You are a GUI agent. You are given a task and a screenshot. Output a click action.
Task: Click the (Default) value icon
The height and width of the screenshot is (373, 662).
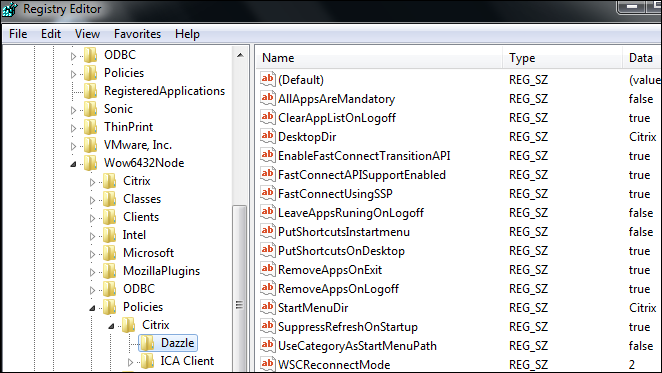pyautogui.click(x=268, y=79)
